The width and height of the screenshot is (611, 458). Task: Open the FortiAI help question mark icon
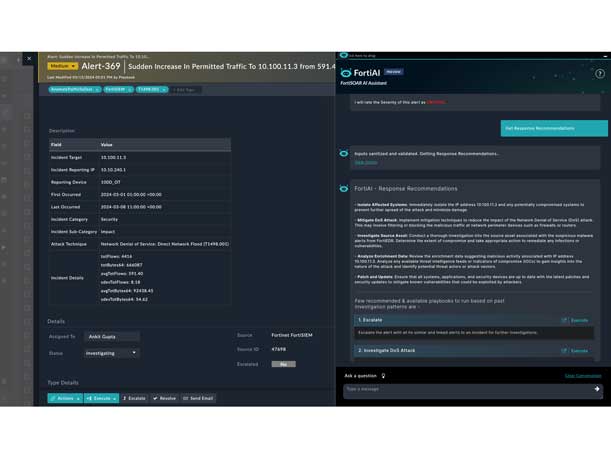[600, 74]
